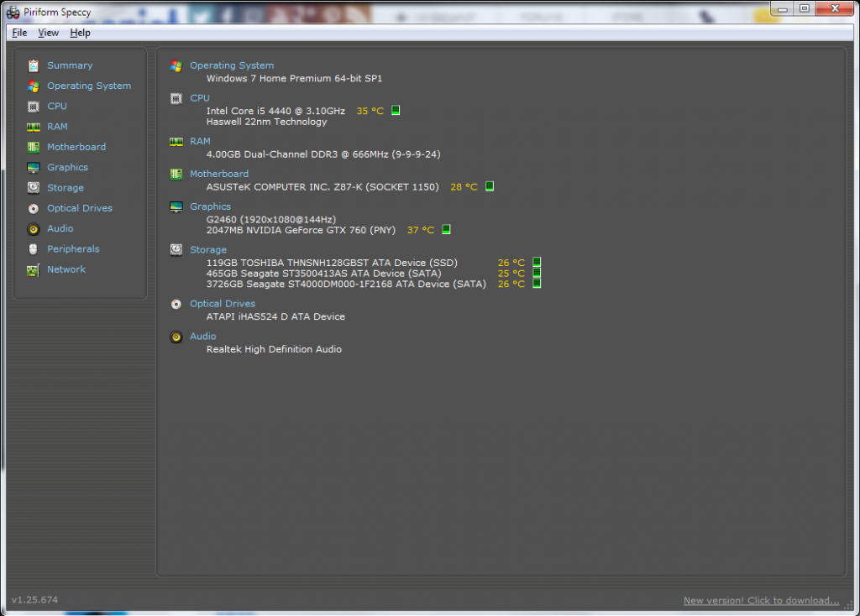Click the Peripherals mouse icon in sidebar
860x616 pixels.
[34, 249]
